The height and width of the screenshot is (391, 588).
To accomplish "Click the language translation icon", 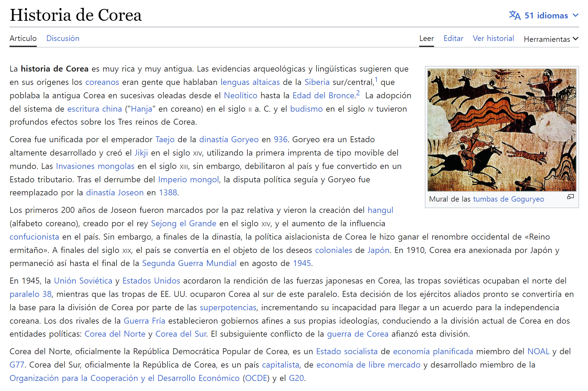I will pyautogui.click(x=515, y=15).
